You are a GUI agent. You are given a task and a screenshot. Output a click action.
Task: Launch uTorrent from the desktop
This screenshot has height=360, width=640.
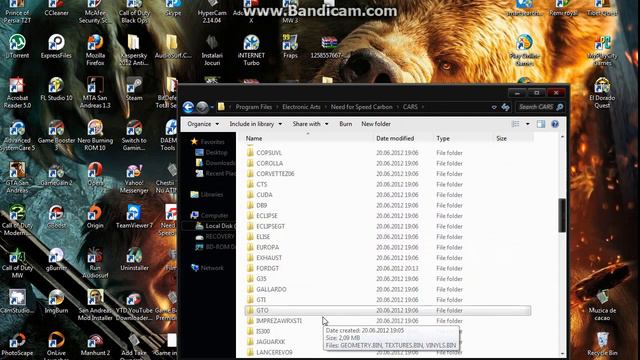tap(17, 46)
